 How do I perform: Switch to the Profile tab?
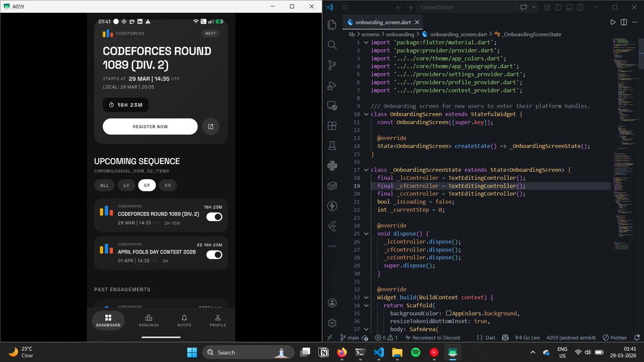click(218, 321)
